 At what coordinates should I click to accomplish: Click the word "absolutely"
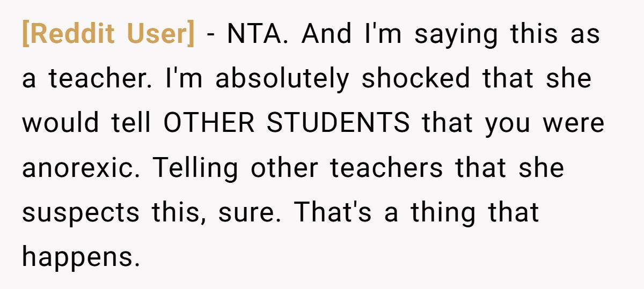282,79
